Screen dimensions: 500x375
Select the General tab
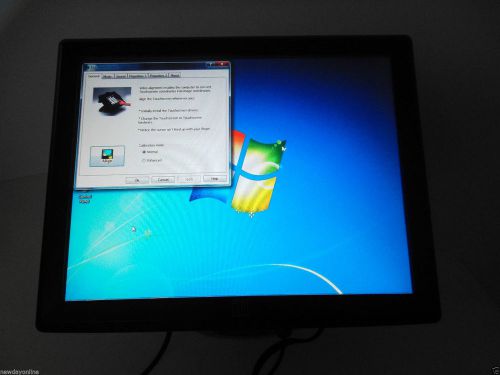[94, 76]
